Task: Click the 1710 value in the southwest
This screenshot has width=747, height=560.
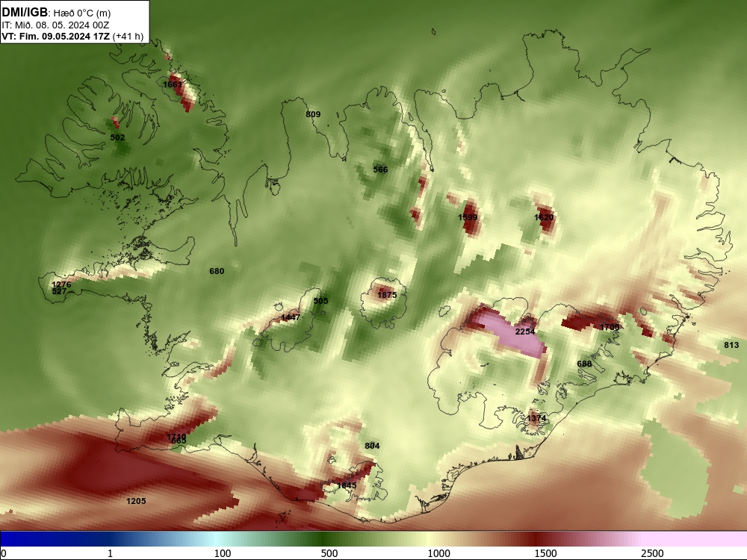Action: [x=176, y=437]
